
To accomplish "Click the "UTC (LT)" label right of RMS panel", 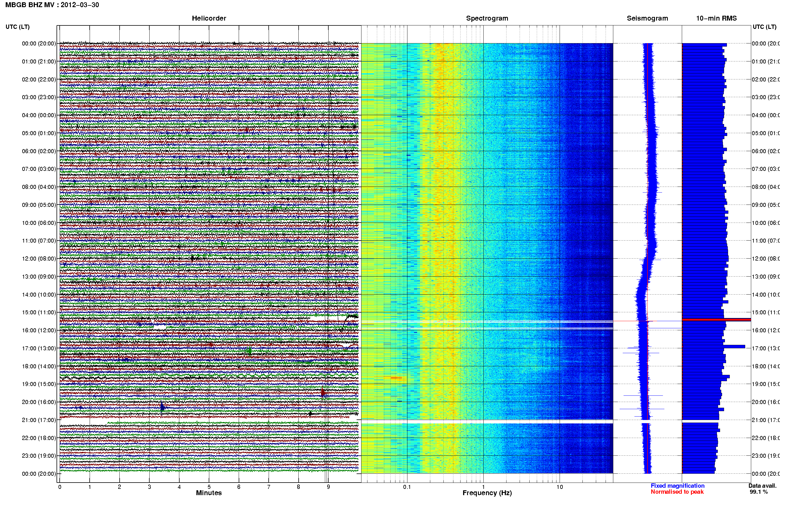I will pyautogui.click(x=764, y=27).
